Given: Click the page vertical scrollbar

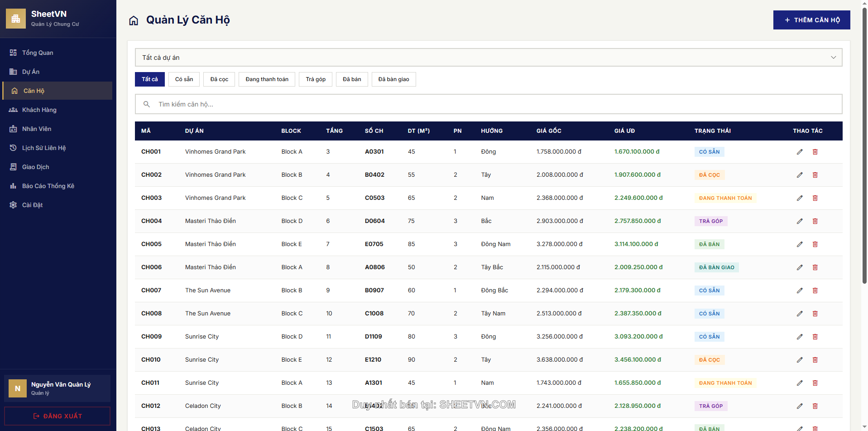Looking at the screenshot, I should [864, 145].
